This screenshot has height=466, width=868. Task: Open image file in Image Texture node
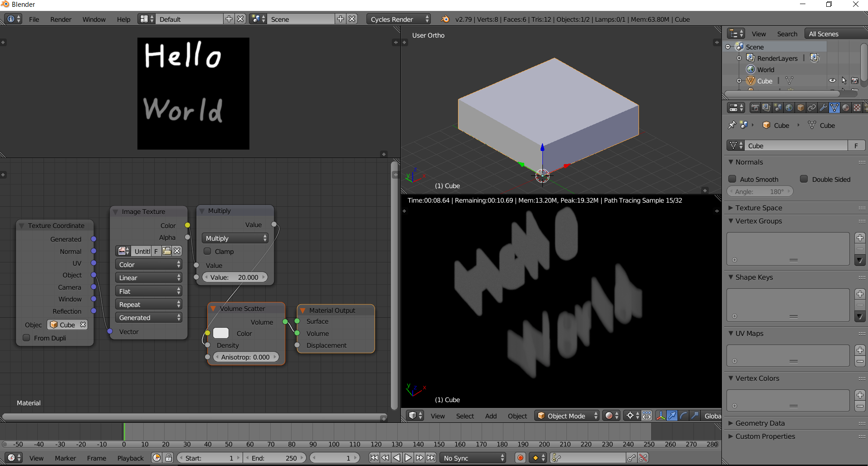[x=166, y=251]
